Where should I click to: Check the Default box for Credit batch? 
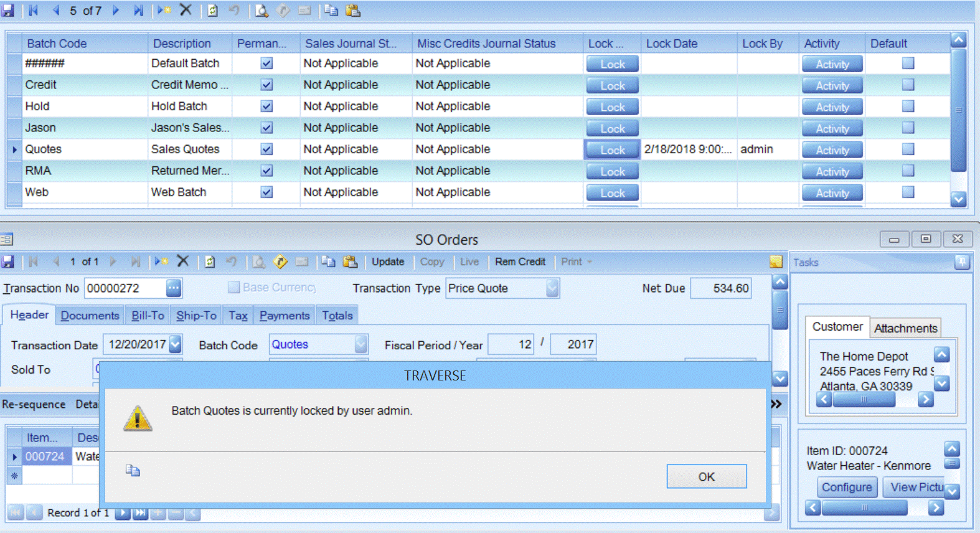point(908,85)
